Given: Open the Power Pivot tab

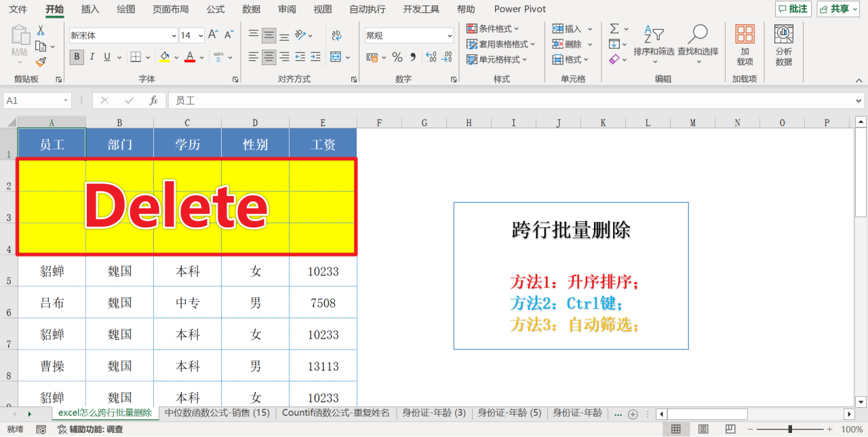Looking at the screenshot, I should [520, 9].
